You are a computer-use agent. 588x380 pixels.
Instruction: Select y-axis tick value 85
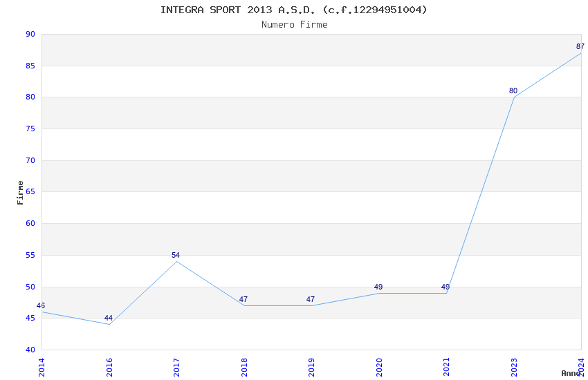pos(30,66)
